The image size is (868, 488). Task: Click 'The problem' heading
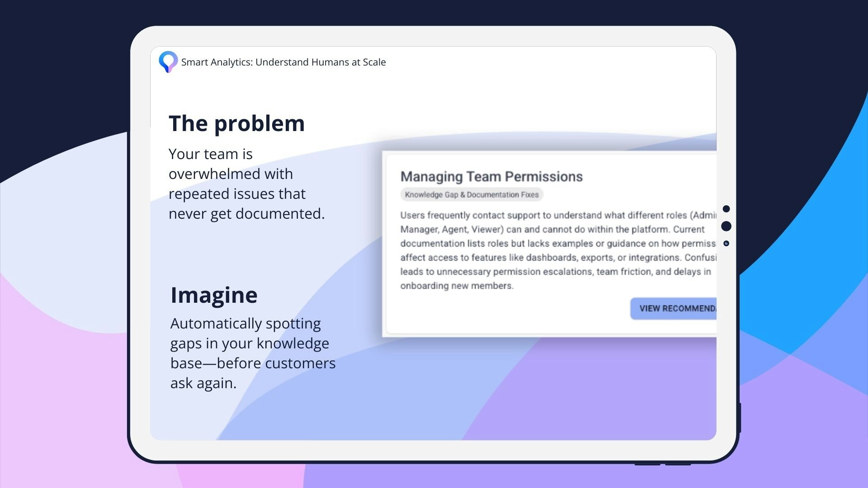click(236, 123)
